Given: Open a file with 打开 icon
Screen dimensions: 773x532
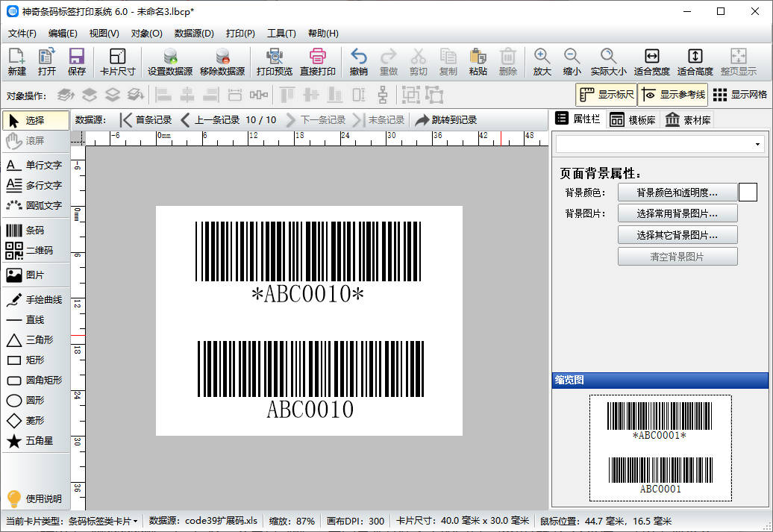Looking at the screenshot, I should tap(47, 62).
